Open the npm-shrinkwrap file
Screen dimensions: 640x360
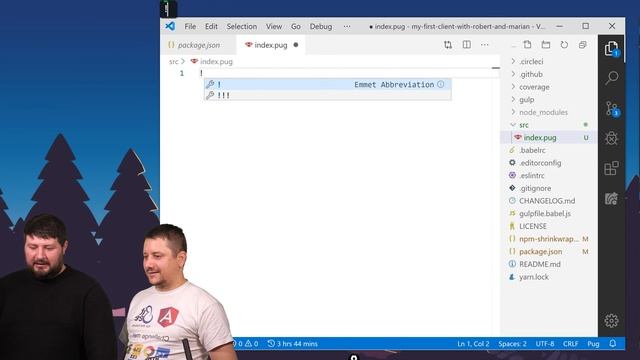click(x=549, y=239)
